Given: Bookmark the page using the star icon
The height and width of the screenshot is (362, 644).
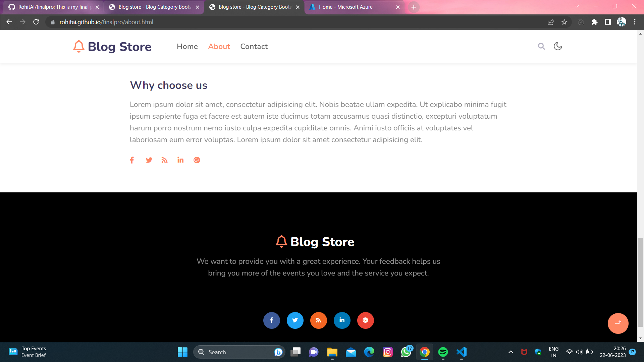Looking at the screenshot, I should pos(564,22).
